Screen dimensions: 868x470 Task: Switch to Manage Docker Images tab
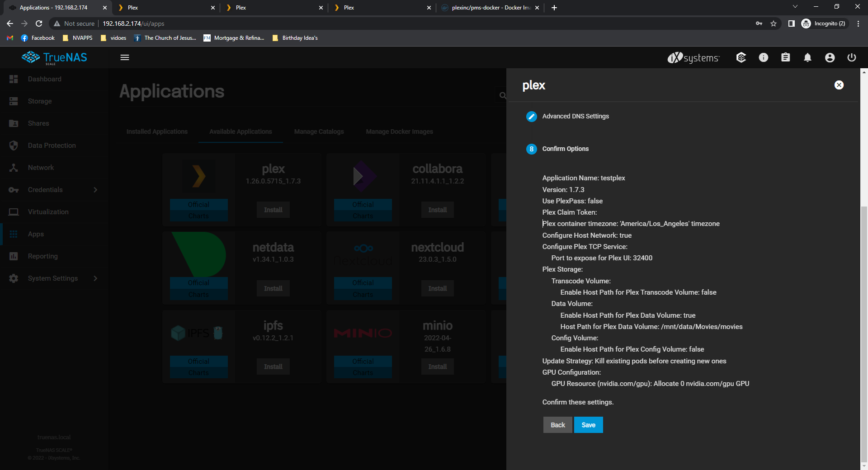[399, 132]
